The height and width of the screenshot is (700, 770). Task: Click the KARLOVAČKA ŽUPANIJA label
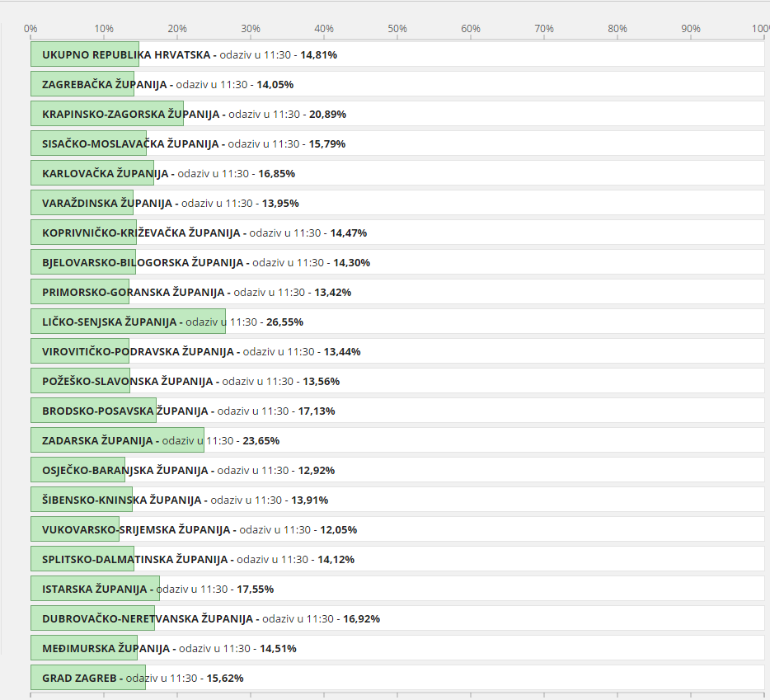tap(106, 173)
